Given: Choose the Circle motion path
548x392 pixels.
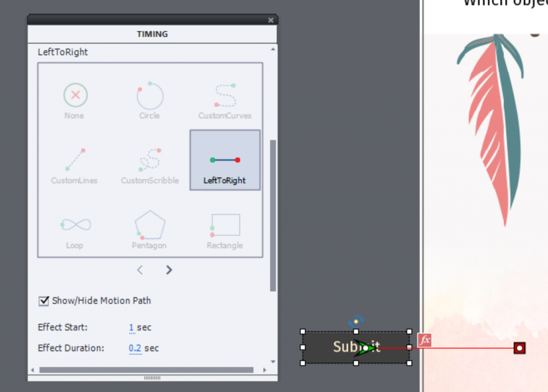Looking at the screenshot, I should point(149,101).
